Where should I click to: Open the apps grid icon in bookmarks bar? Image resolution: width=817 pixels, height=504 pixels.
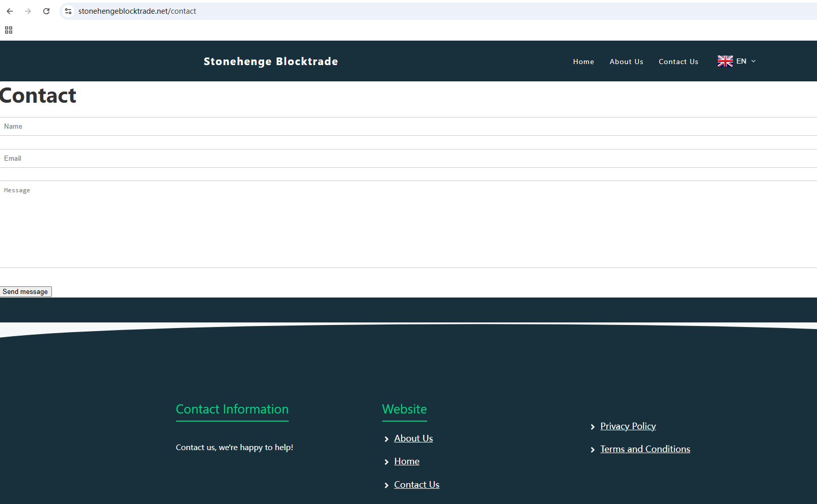pos(9,30)
